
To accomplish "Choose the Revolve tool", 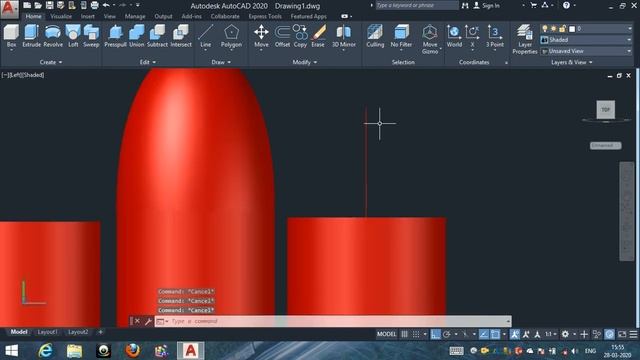I will click(53, 36).
